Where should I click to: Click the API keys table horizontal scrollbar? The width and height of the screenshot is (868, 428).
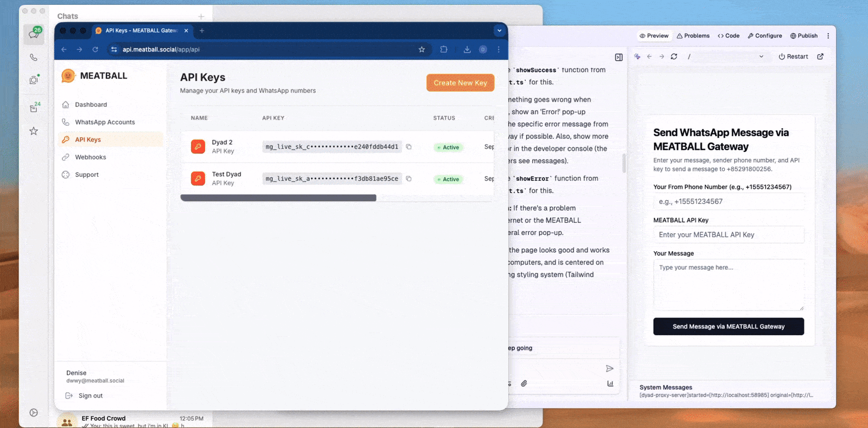(x=278, y=198)
